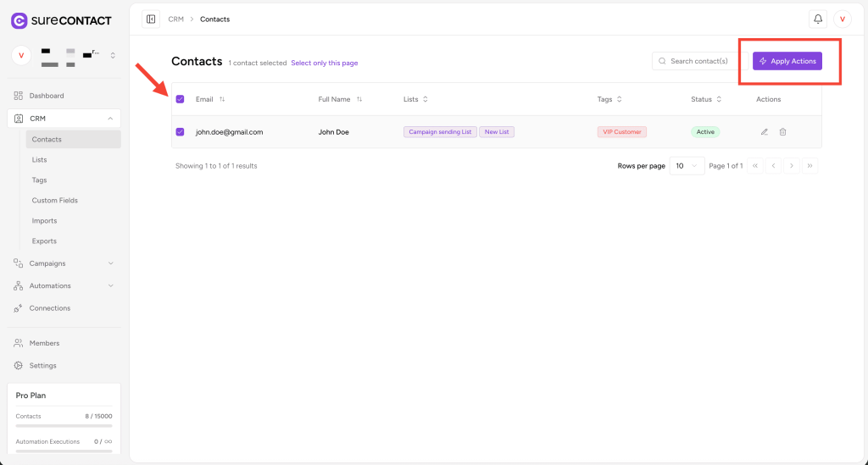
Task: Click the Select only this page link
Action: pyautogui.click(x=325, y=64)
